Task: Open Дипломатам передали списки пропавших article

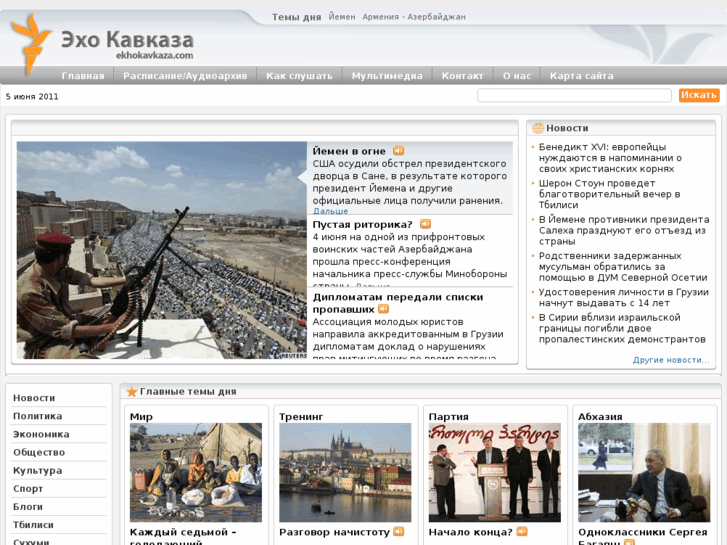Action: (397, 303)
